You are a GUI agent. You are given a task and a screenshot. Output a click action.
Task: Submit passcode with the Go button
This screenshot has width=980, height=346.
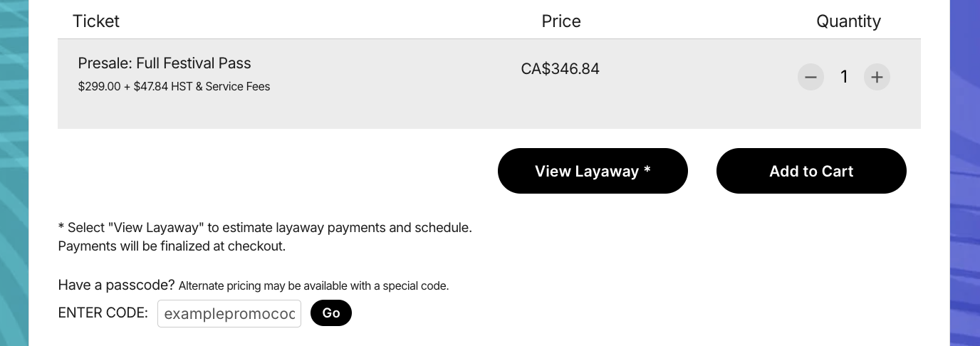pos(331,313)
